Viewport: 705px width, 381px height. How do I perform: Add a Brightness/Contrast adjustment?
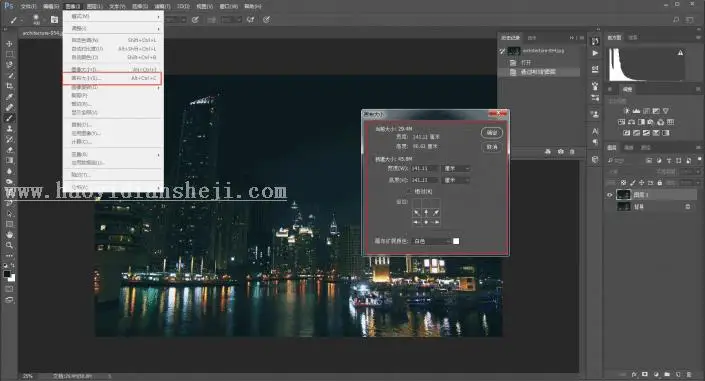[626, 111]
